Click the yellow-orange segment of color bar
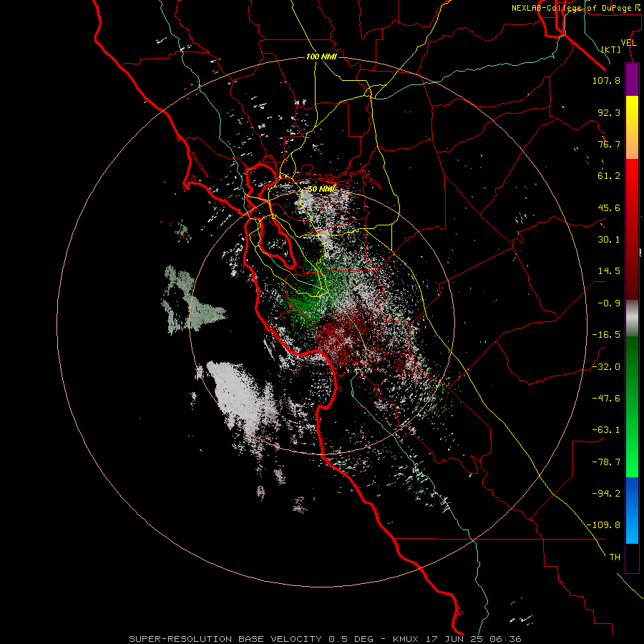Viewport: 644px width, 644px height. pyautogui.click(x=632, y=127)
